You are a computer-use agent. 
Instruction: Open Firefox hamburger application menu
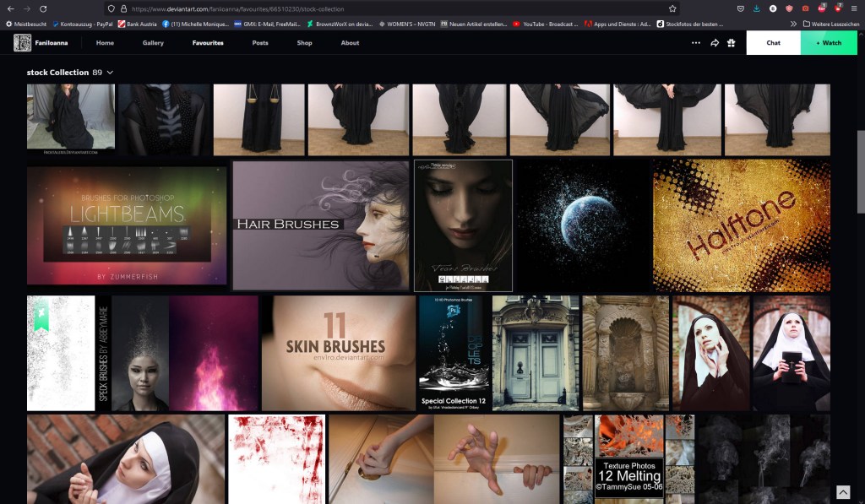point(855,8)
